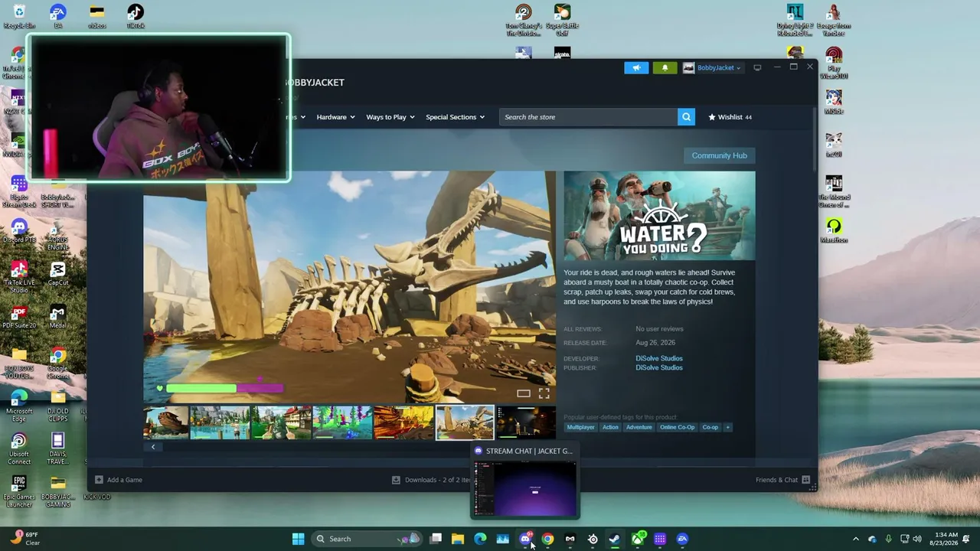This screenshot has height=551, width=980.
Task: Select the Super Battle Golf desktop icon
Action: (562, 20)
